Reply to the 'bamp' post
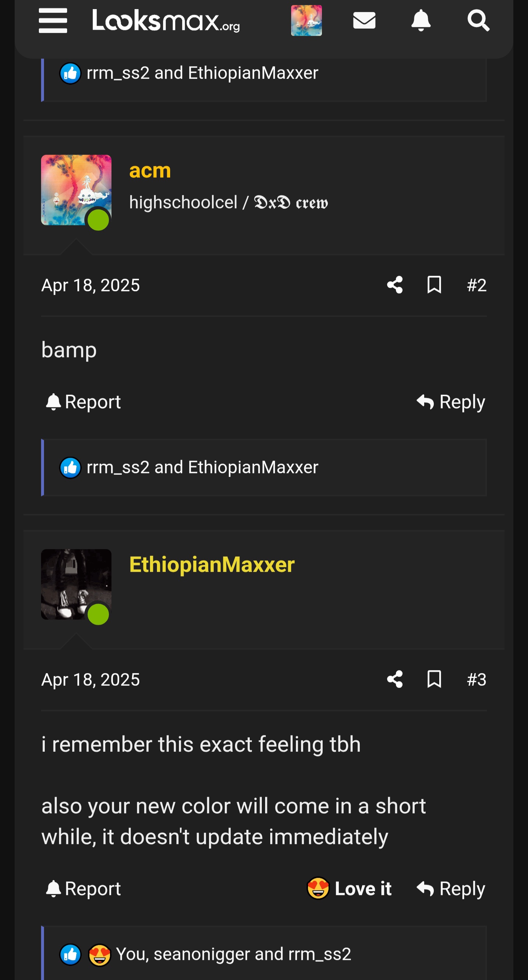 point(451,402)
